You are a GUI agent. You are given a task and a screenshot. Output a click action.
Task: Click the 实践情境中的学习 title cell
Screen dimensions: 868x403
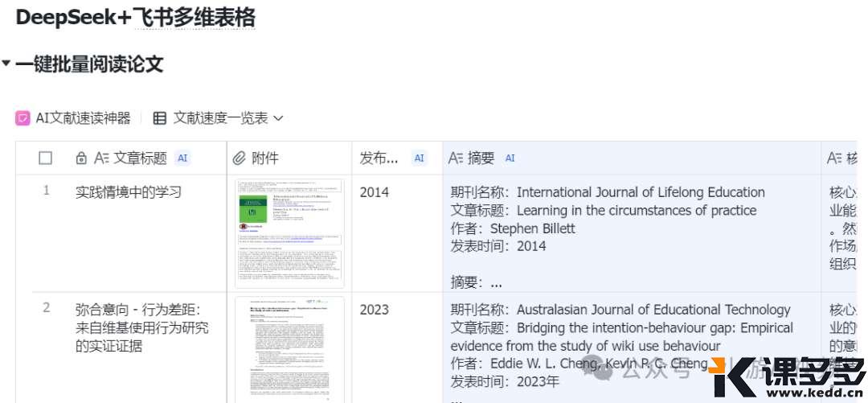tap(129, 192)
